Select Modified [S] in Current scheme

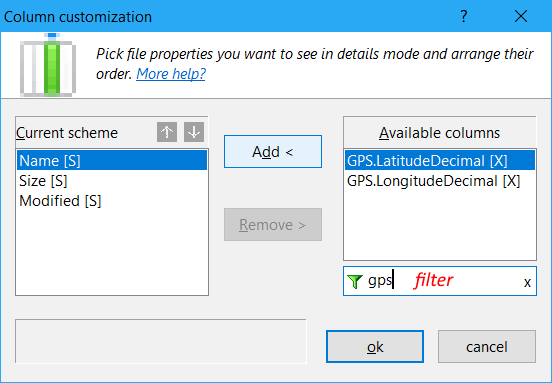pos(112,201)
